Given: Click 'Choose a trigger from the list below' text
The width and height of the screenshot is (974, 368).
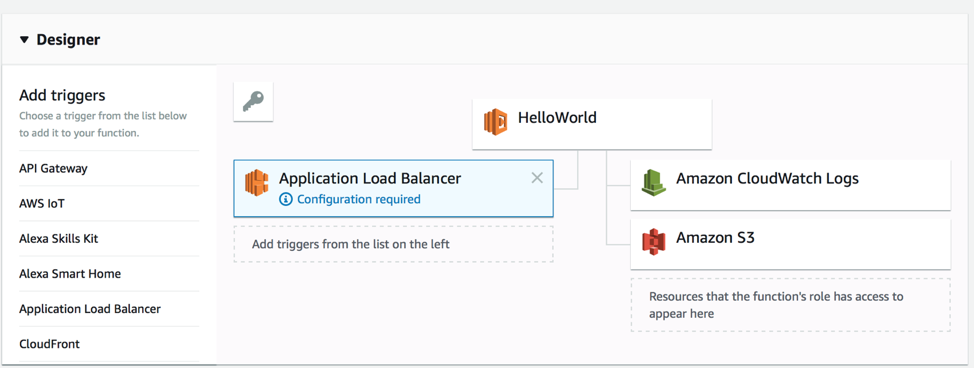Looking at the screenshot, I should 103,124.
